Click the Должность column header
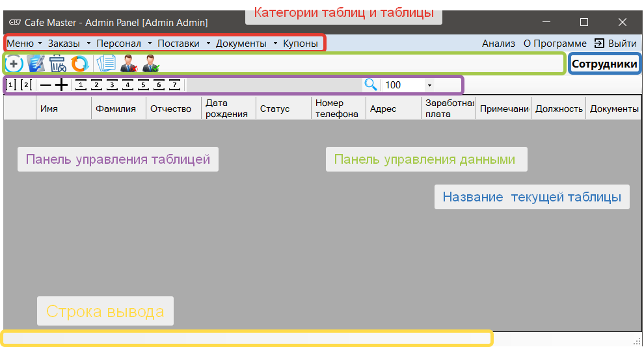Viewport: 644px width, 347px height. click(x=559, y=109)
